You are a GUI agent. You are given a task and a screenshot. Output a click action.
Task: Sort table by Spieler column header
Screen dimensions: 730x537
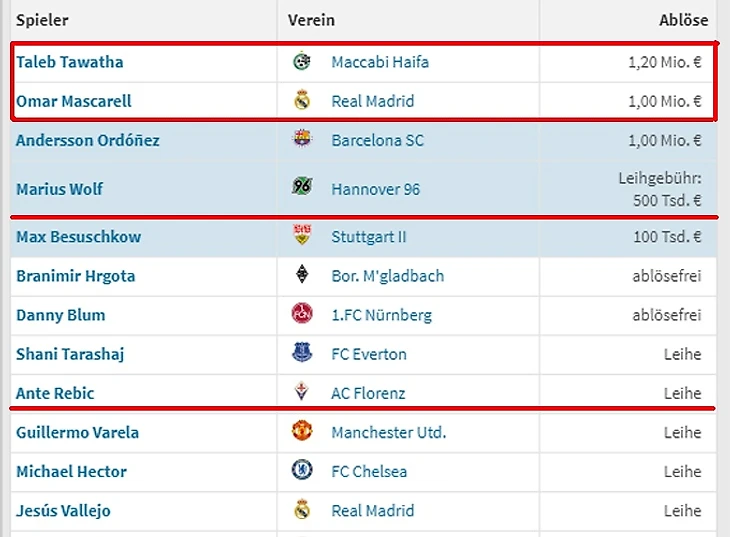[42, 20]
